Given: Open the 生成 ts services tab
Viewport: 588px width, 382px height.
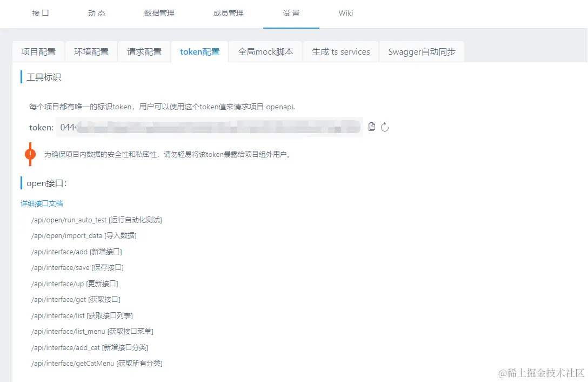Looking at the screenshot, I should (340, 51).
